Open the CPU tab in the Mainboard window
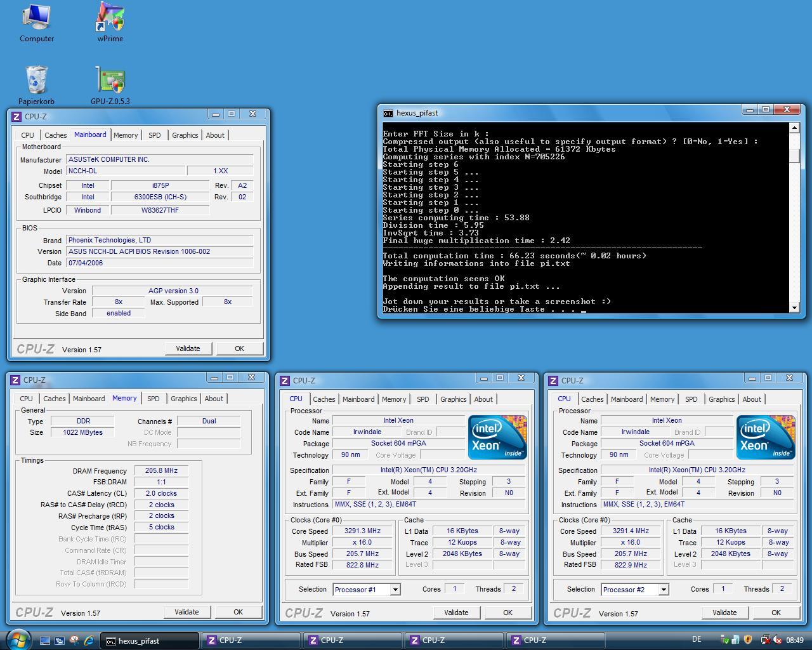Image resolution: width=812 pixels, height=650 pixels. click(27, 135)
